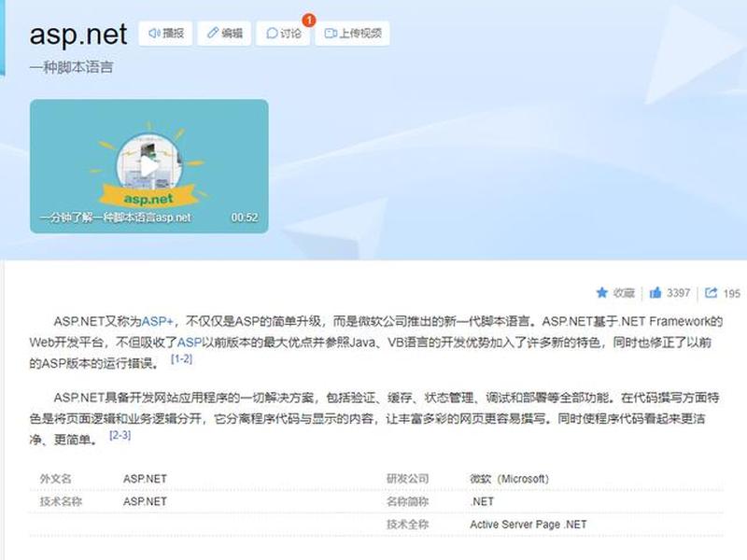Click the speaker icon in 播报
This screenshot has height=560, width=747.
[x=154, y=34]
